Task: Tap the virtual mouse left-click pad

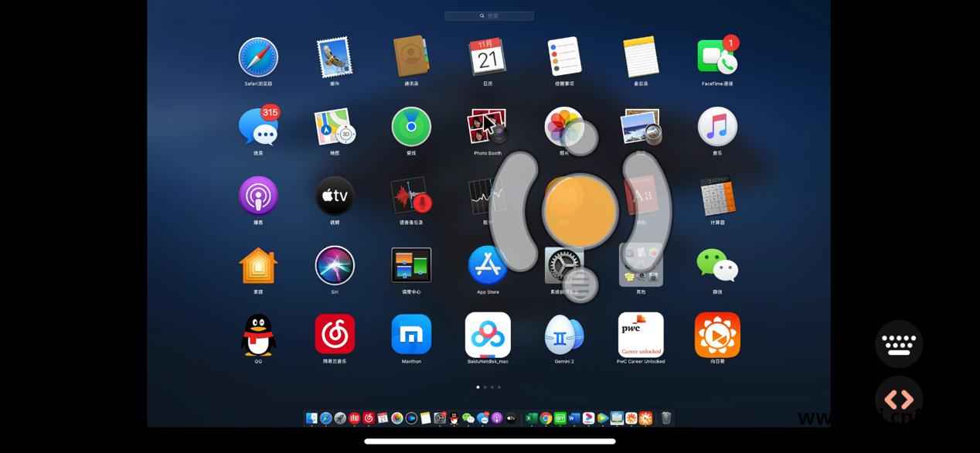Action: 516,211
